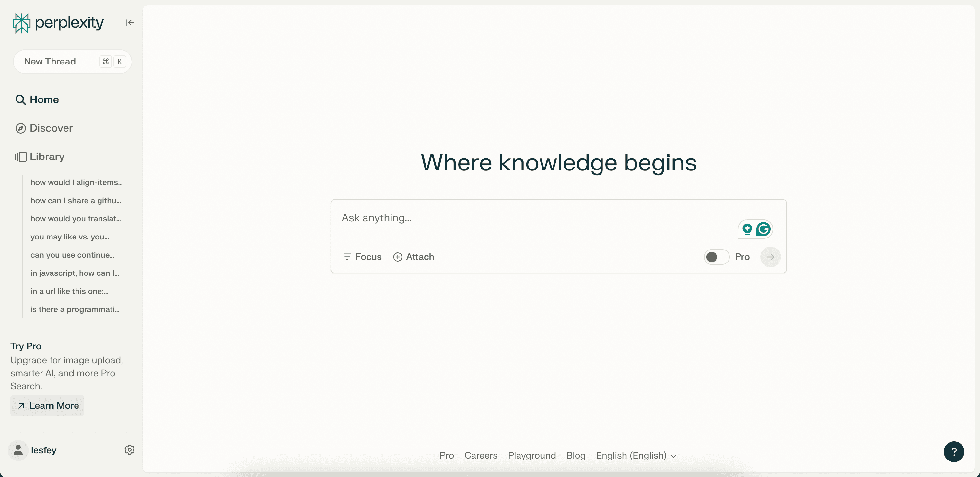Viewport: 980px width, 477px height.
Task: Click the Grammarly G icon
Action: [x=763, y=229]
